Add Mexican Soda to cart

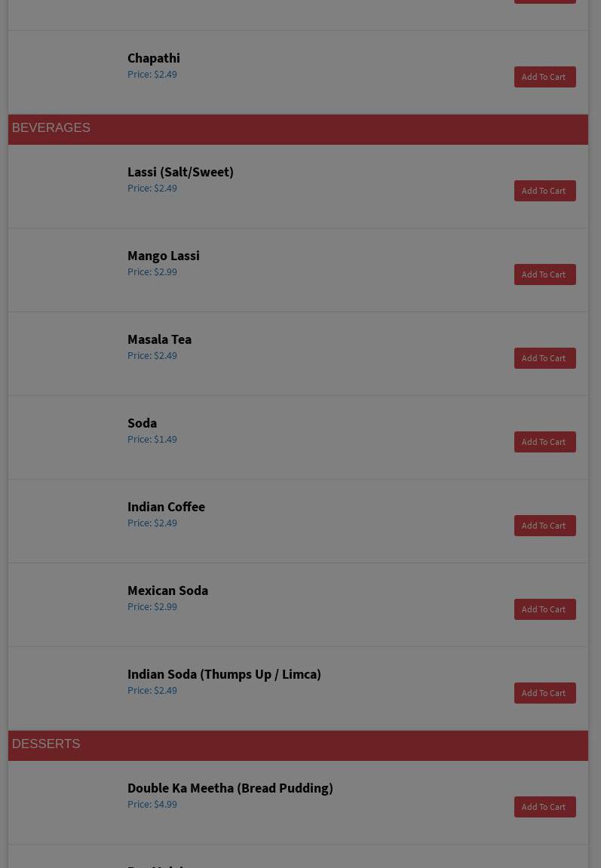pos(544,609)
